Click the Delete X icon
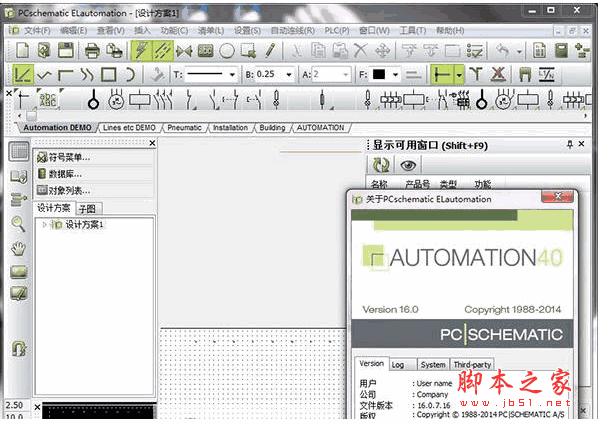The image size is (600, 424). coord(360,51)
